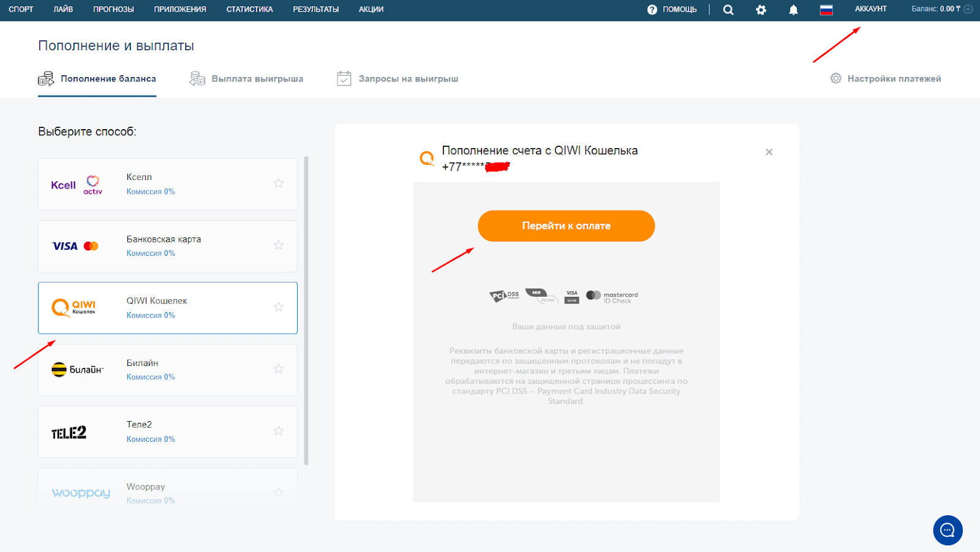This screenshot has height=552, width=980.
Task: Close the QIWI payment panel
Action: coord(769,152)
